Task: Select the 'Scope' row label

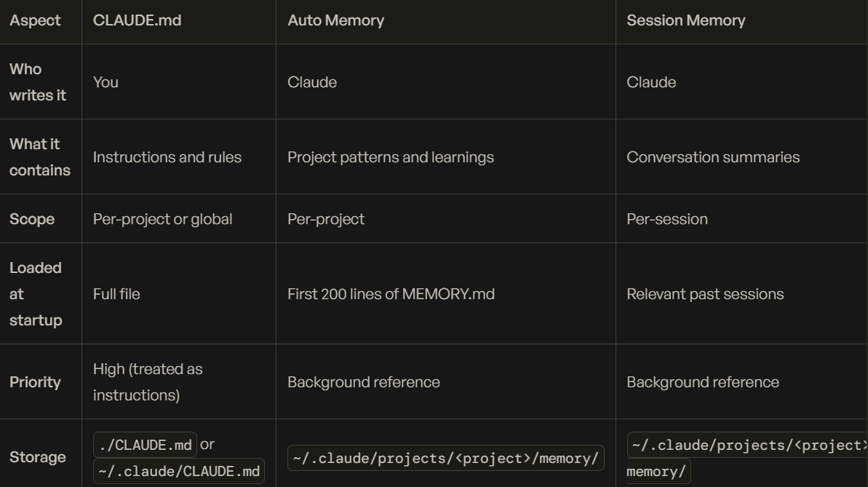Action: [31, 219]
